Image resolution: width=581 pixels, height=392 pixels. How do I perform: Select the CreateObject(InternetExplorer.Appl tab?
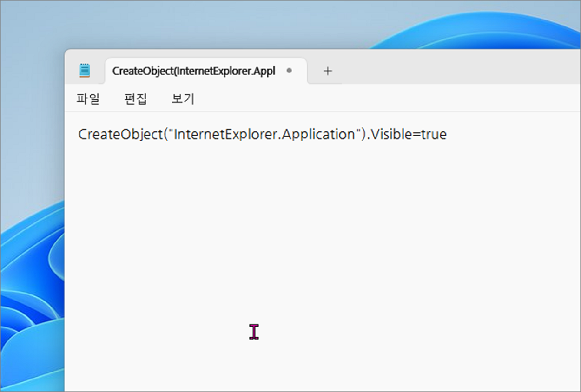(206, 71)
